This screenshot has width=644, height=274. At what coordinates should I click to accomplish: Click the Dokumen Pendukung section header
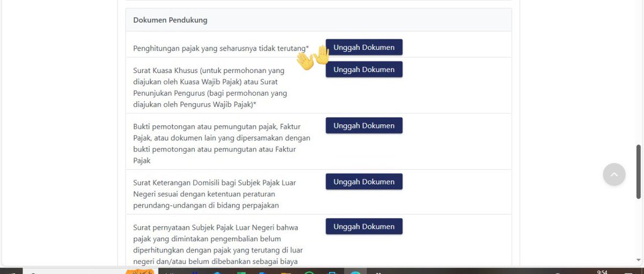[318, 20]
